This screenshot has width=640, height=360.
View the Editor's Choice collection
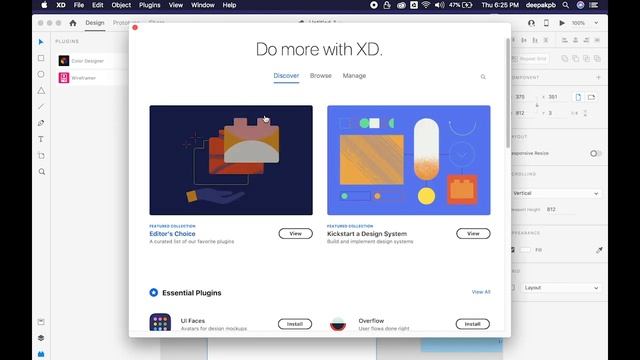tap(296, 233)
